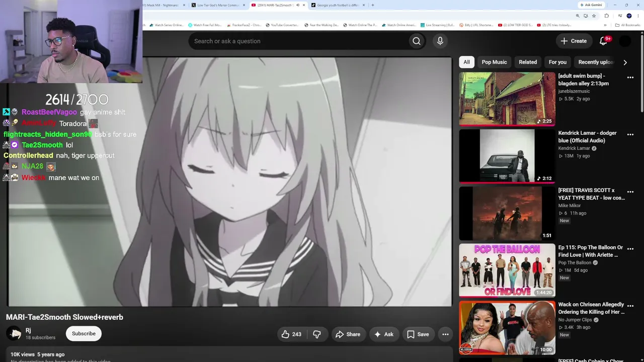Open Chrome profile avatar
This screenshot has width=644, height=362.
pyautogui.click(x=629, y=16)
